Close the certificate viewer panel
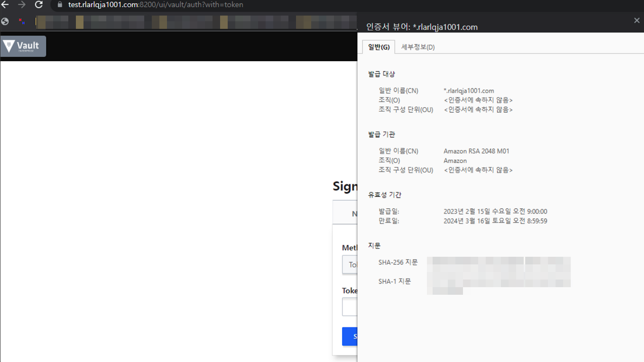This screenshot has height=362, width=644. [x=636, y=21]
